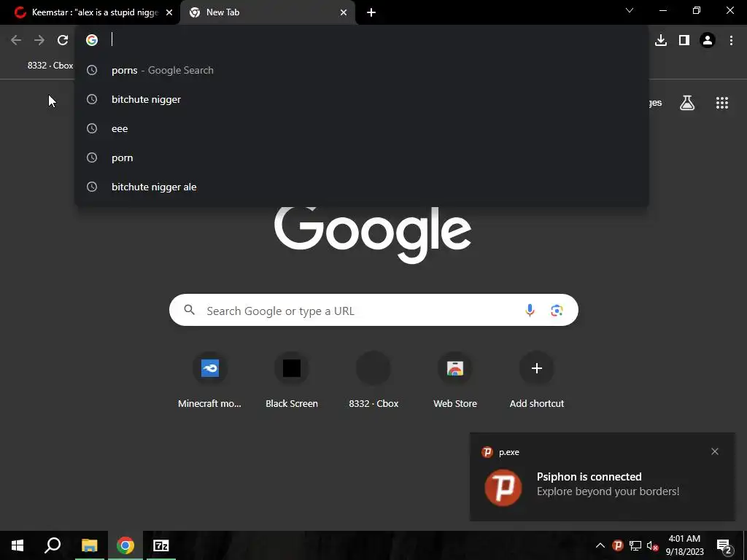Image resolution: width=747 pixels, height=560 pixels.
Task: Select the 'eee' history suggestion
Action: click(x=362, y=128)
